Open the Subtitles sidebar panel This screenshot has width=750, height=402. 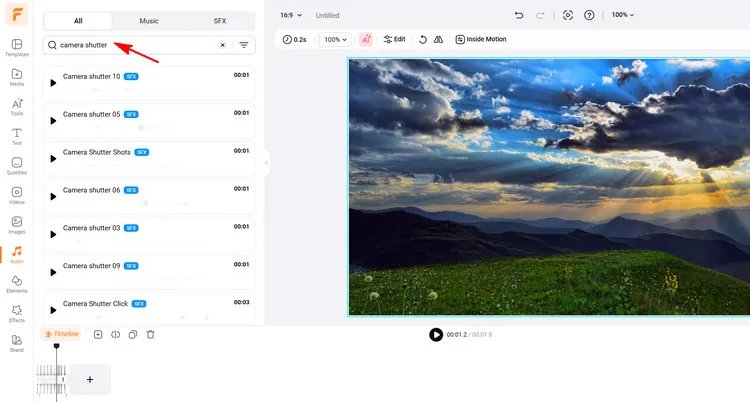pos(17,166)
